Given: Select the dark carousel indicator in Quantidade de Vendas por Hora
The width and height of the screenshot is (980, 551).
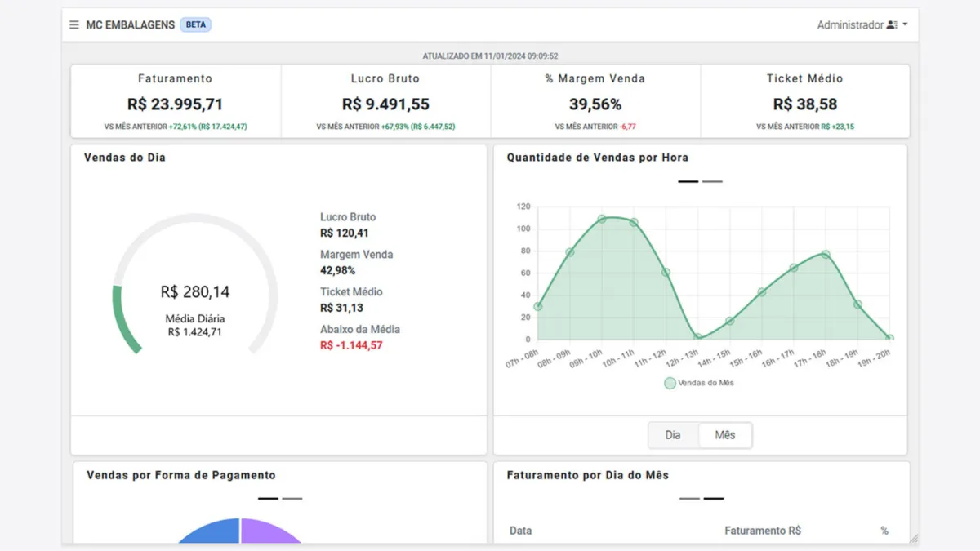Looking at the screenshot, I should point(688,181).
